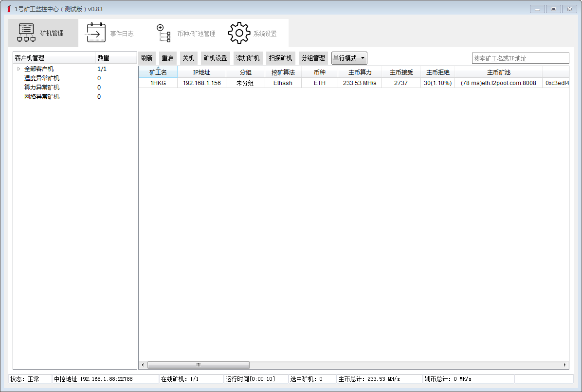The image size is (582, 392).
Task: Open 系统设置 using the gear icon
Action: tap(239, 32)
